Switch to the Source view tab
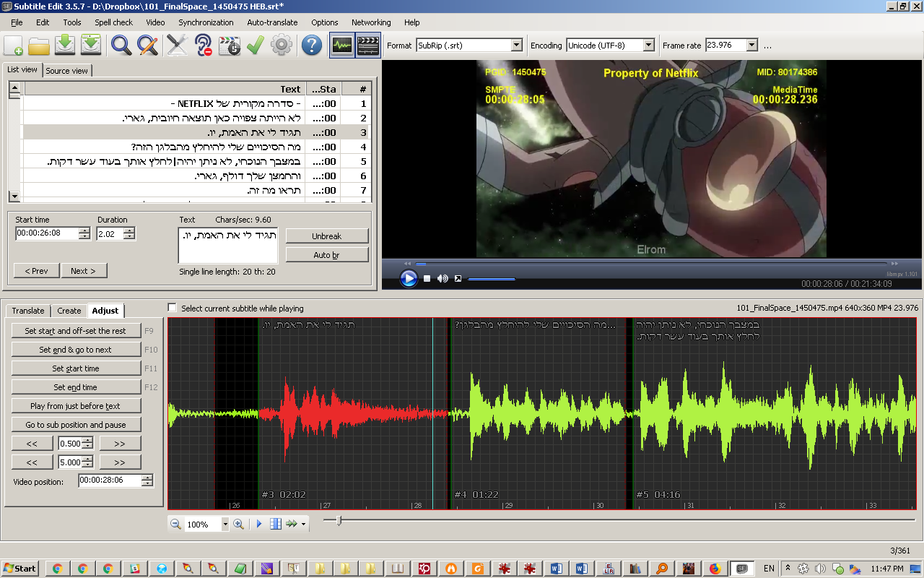This screenshot has width=924, height=578. (67, 71)
